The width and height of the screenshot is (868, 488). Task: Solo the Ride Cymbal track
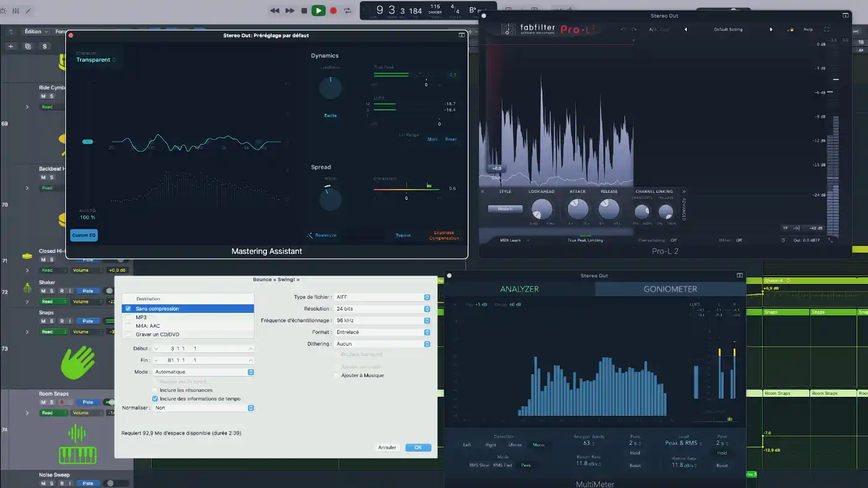click(x=52, y=96)
